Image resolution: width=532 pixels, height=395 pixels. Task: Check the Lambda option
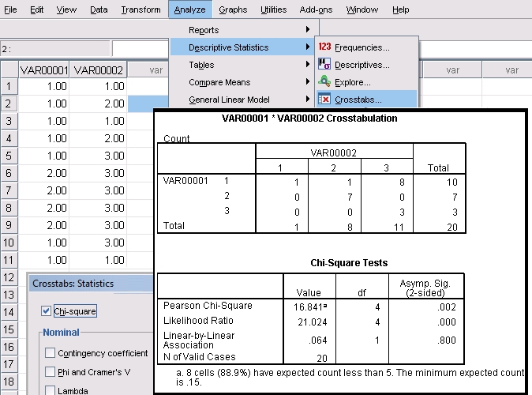pos(51,389)
